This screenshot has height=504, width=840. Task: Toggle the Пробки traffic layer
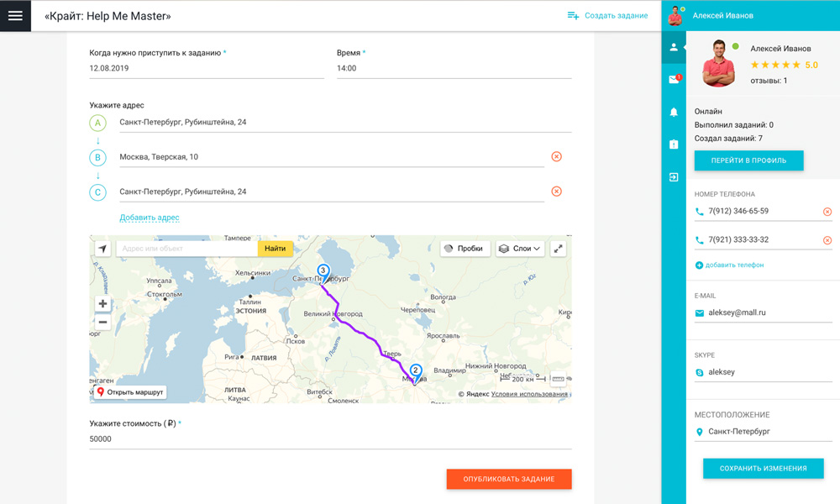click(465, 249)
